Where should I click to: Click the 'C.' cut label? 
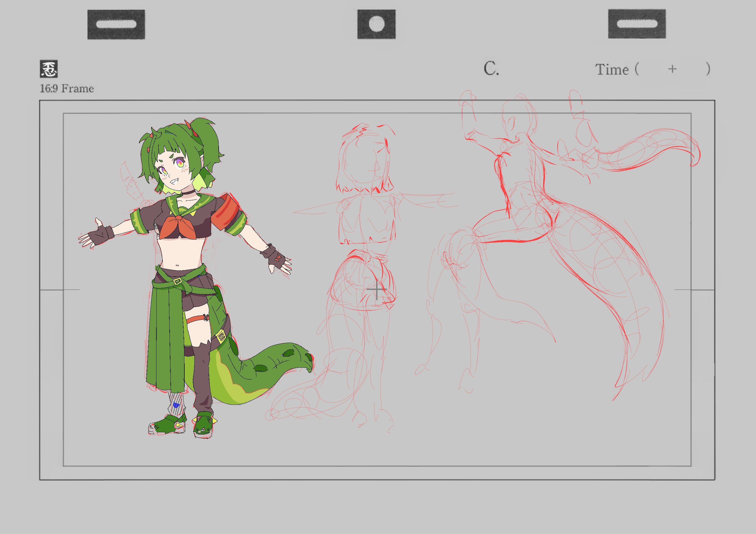[491, 69]
